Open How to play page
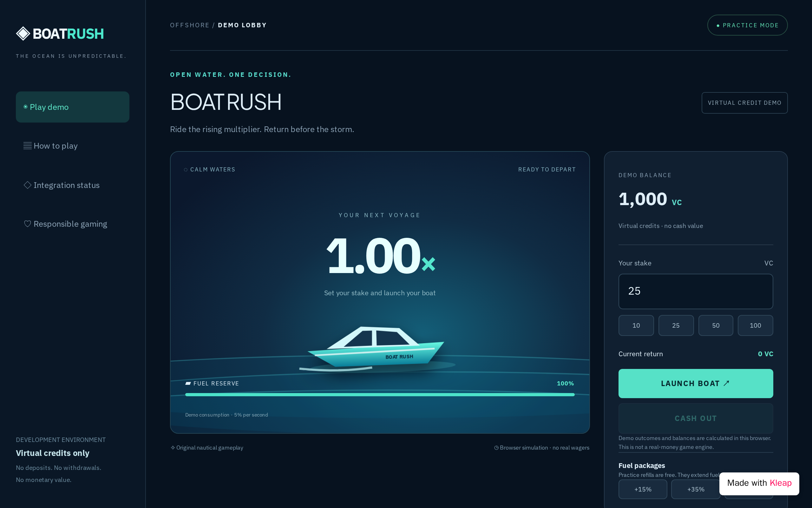The width and height of the screenshot is (812, 508). 72,146
